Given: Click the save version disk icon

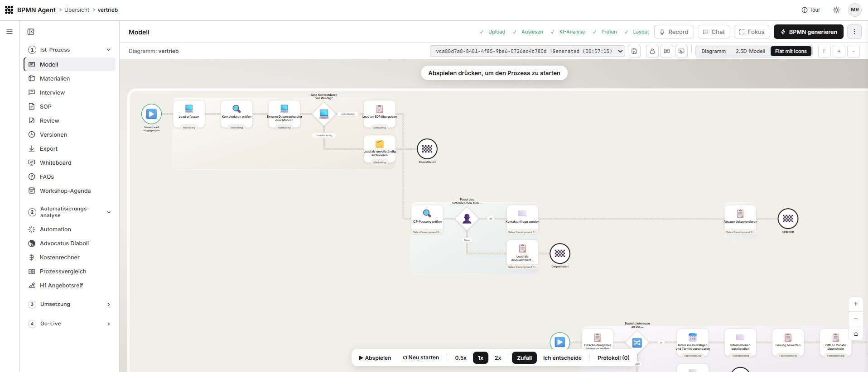Looking at the screenshot, I should (x=634, y=51).
